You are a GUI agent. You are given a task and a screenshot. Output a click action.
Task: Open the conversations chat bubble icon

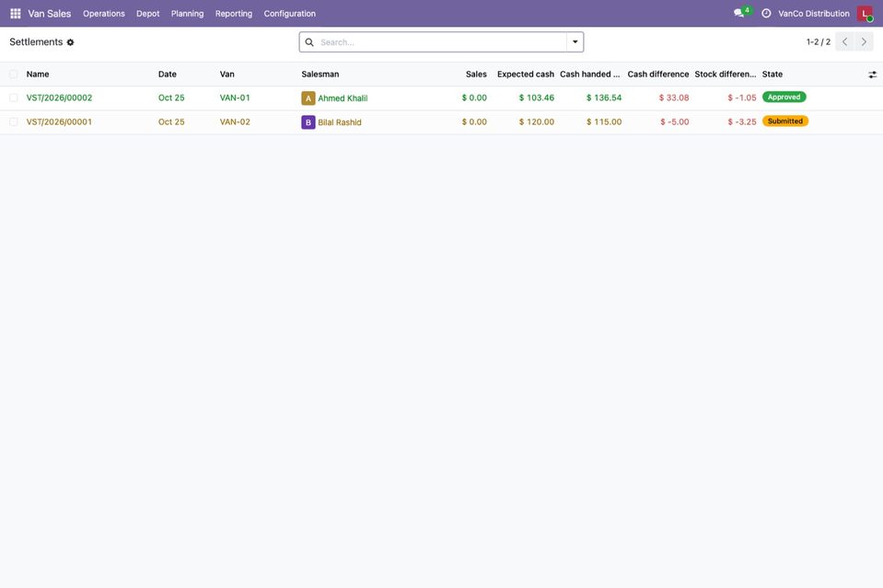coord(738,13)
